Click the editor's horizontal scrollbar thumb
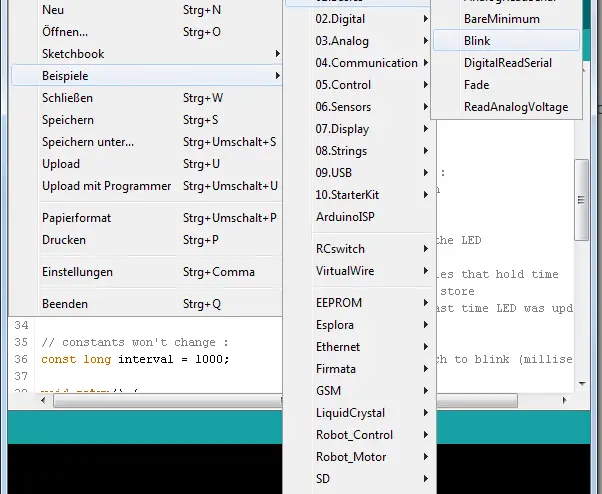 285,400
